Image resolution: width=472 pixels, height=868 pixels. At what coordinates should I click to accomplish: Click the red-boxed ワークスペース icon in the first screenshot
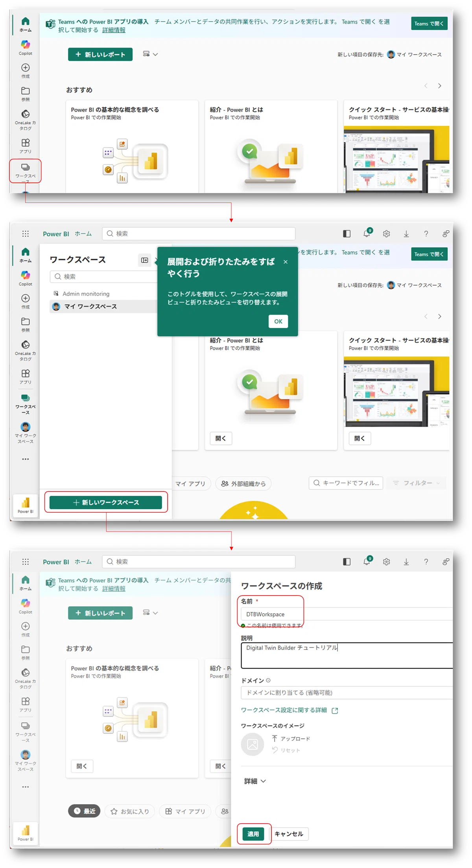pyautogui.click(x=25, y=171)
